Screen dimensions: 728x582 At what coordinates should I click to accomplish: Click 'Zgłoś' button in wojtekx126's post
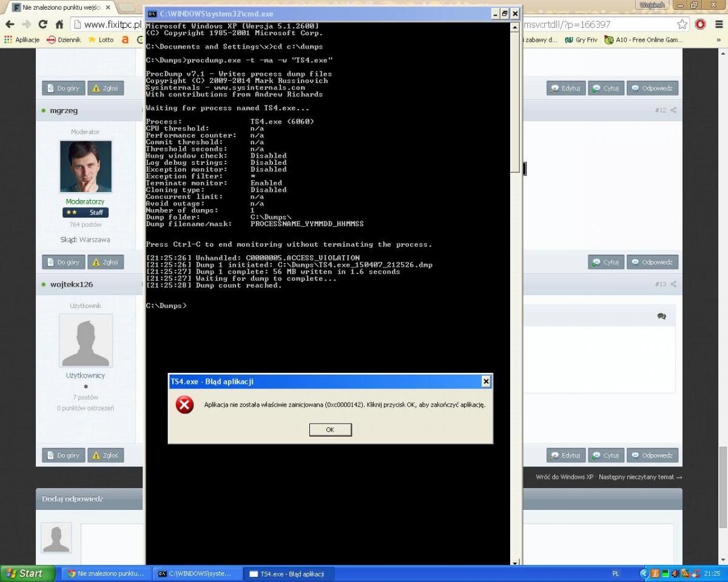106,455
